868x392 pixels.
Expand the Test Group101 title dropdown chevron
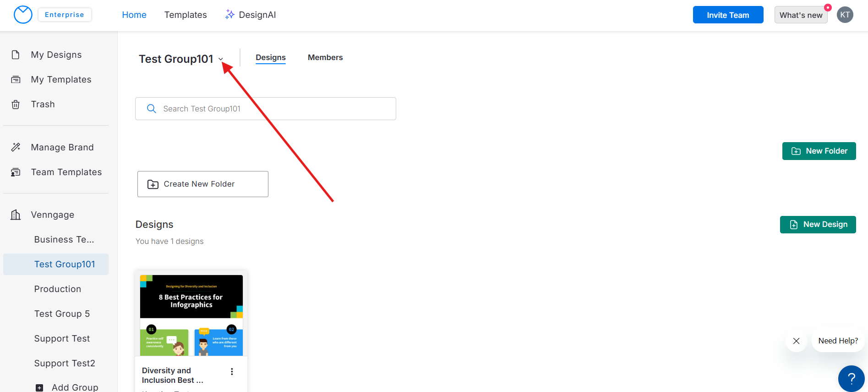point(221,59)
